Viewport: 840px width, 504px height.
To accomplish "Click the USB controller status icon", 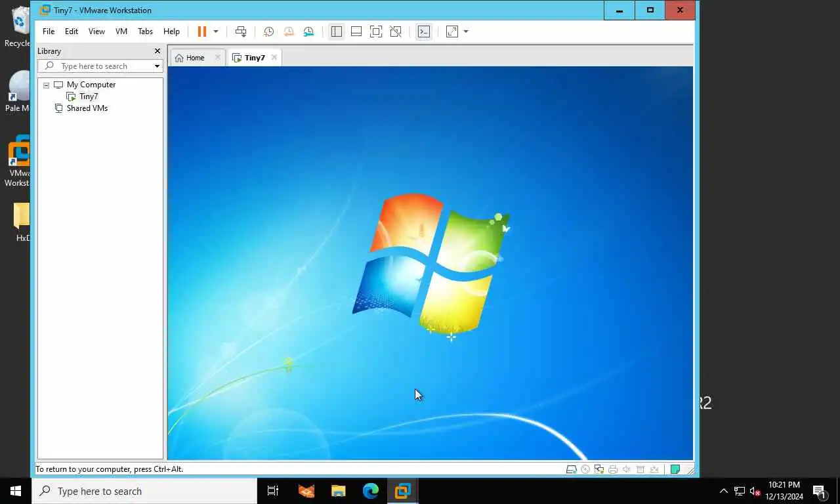I will tap(640, 469).
